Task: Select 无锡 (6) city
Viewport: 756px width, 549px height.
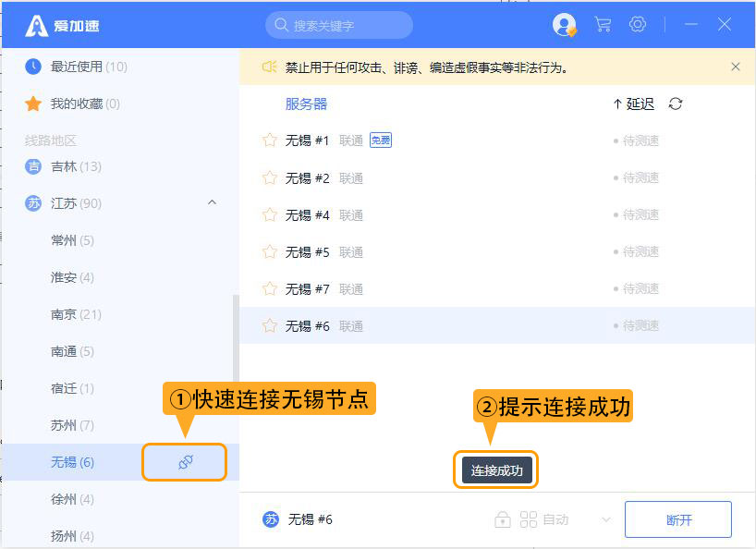Action: tap(72, 462)
